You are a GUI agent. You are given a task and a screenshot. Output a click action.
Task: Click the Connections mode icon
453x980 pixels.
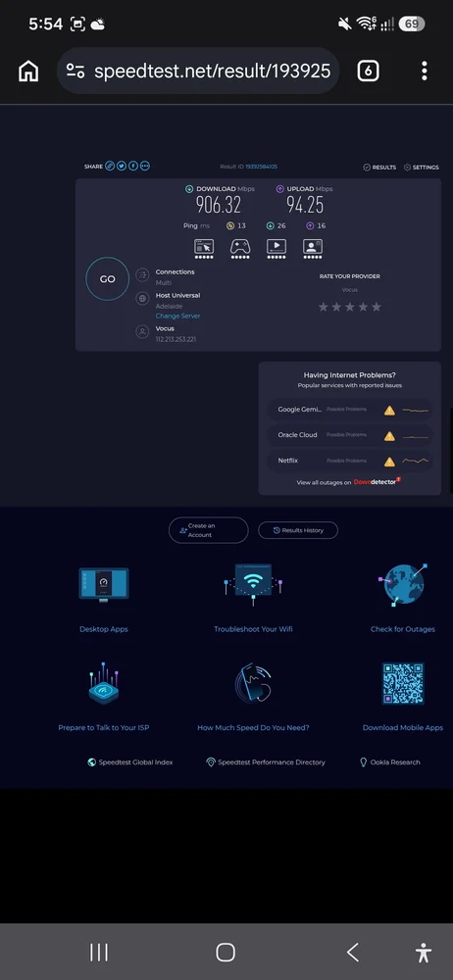click(142, 275)
